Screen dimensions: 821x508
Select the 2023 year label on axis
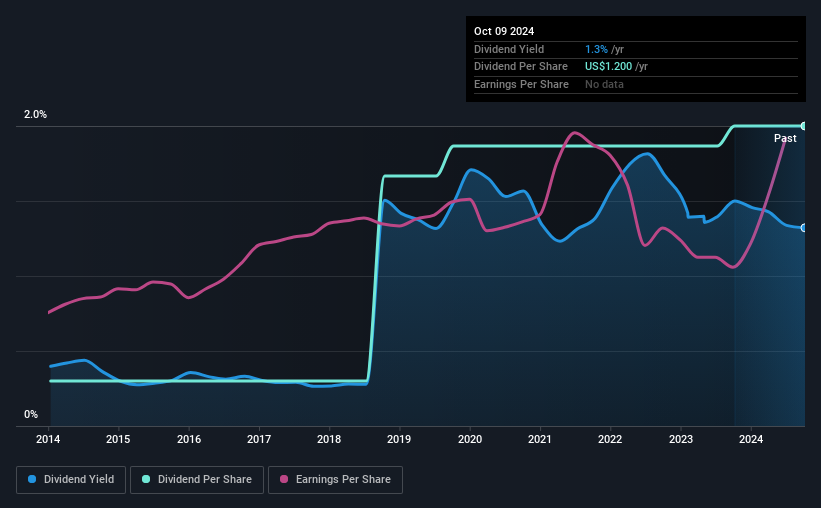(x=680, y=439)
